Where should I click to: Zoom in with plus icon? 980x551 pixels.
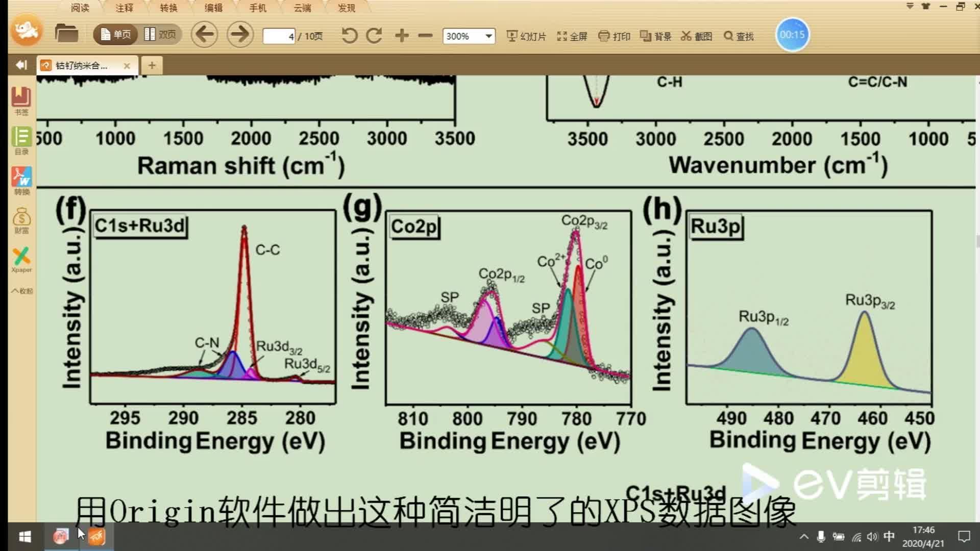pos(402,35)
